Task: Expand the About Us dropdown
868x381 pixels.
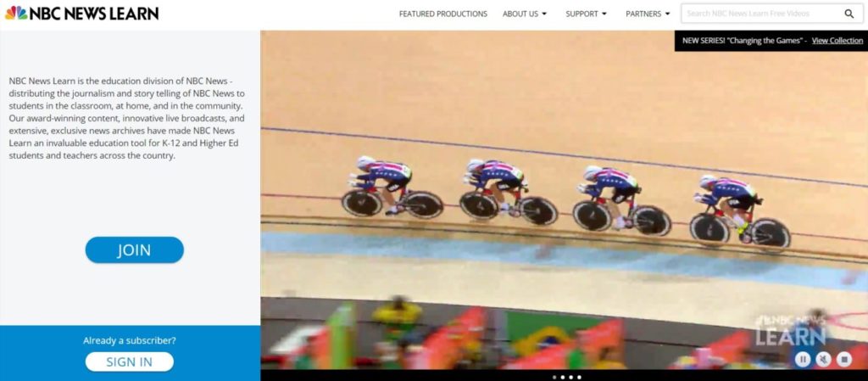Action: pyautogui.click(x=525, y=14)
